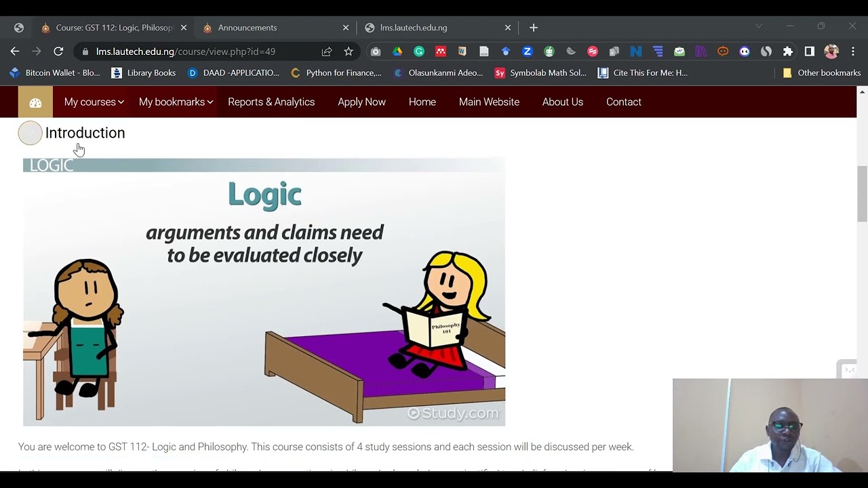Open the purple books library extension
The width and height of the screenshot is (868, 488).
click(x=701, y=52)
